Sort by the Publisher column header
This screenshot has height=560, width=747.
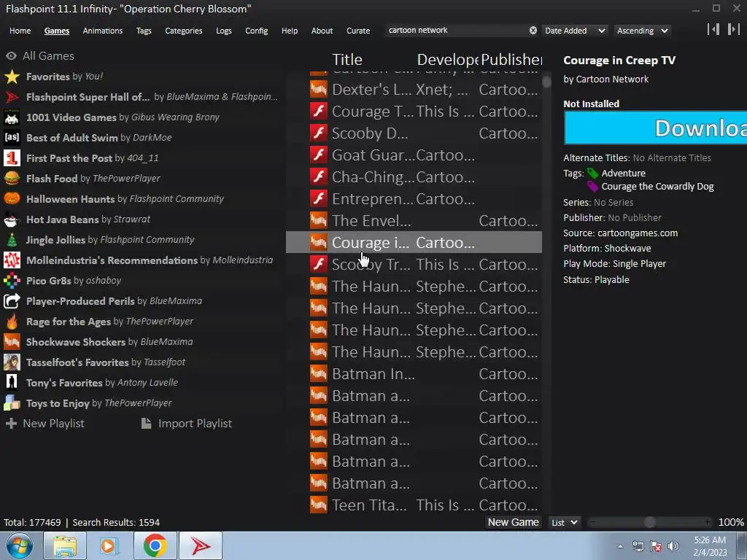pyautogui.click(x=511, y=60)
